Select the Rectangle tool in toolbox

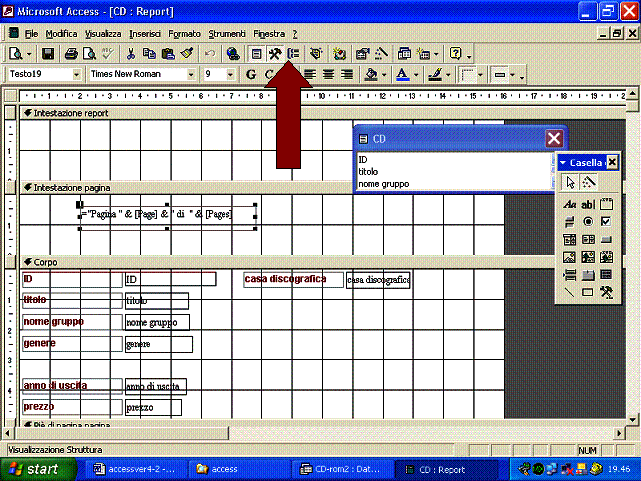tap(588, 292)
